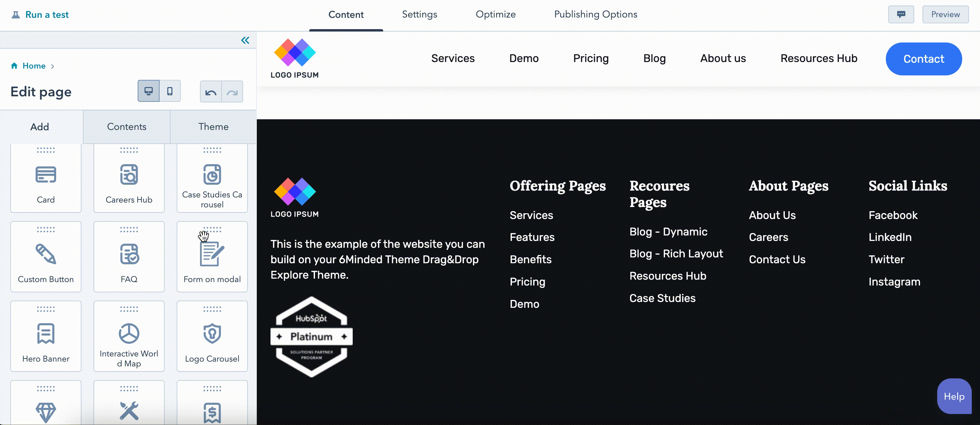Expand the breadcrumb chevron after Home

(52, 66)
